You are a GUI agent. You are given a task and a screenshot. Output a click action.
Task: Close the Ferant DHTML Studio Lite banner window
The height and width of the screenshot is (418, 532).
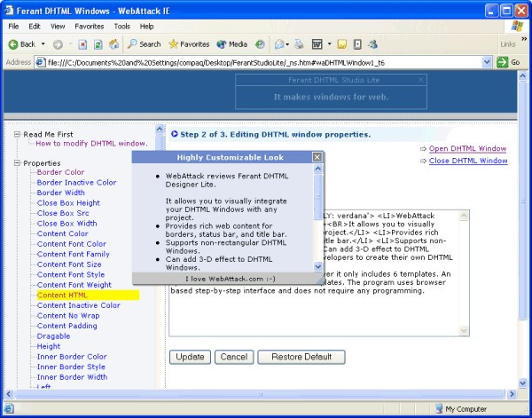click(420, 80)
